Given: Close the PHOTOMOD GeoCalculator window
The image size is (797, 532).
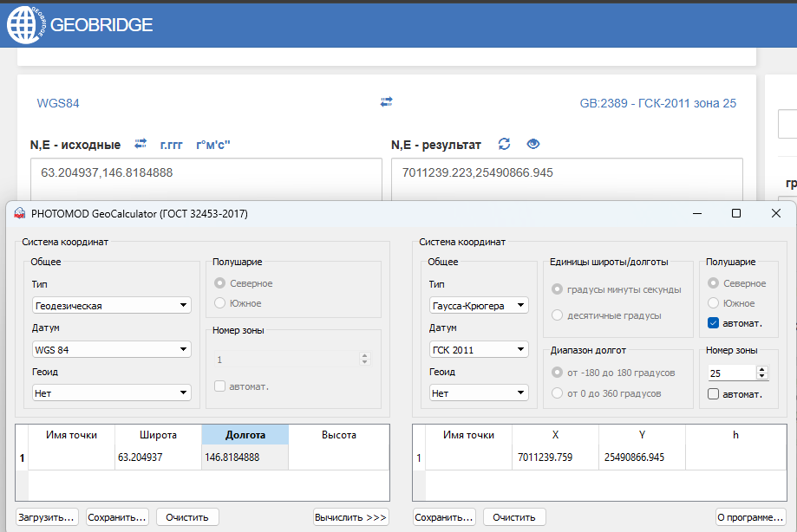Looking at the screenshot, I should [x=775, y=213].
